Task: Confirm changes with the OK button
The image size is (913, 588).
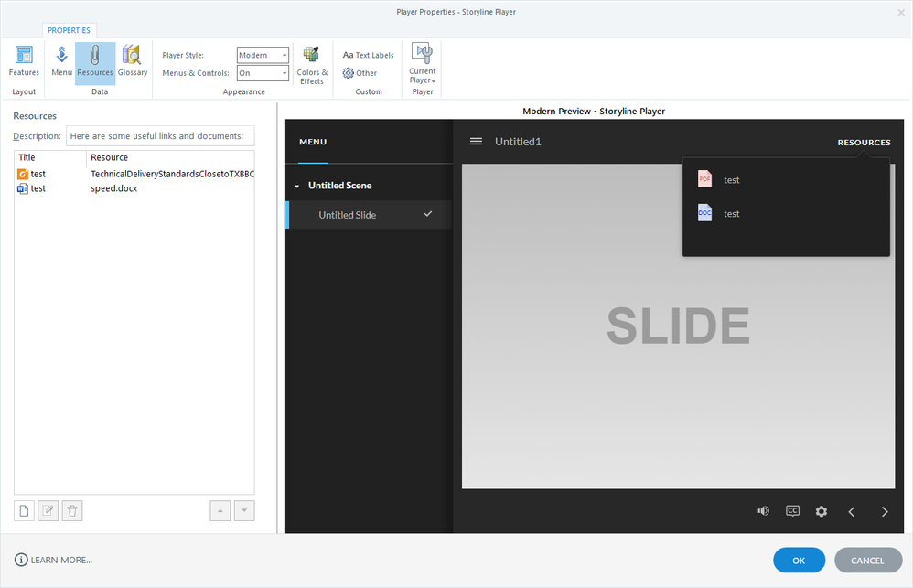Action: [x=799, y=560]
